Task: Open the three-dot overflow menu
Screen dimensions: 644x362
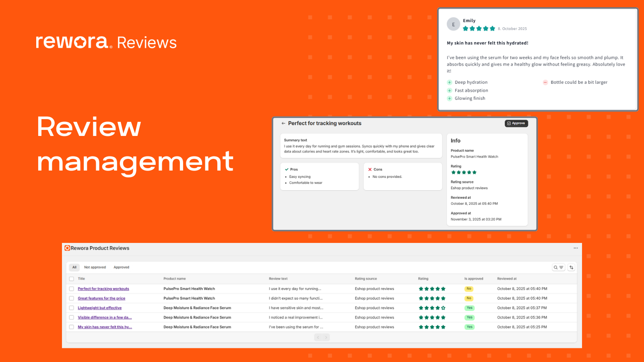Action: click(576, 248)
